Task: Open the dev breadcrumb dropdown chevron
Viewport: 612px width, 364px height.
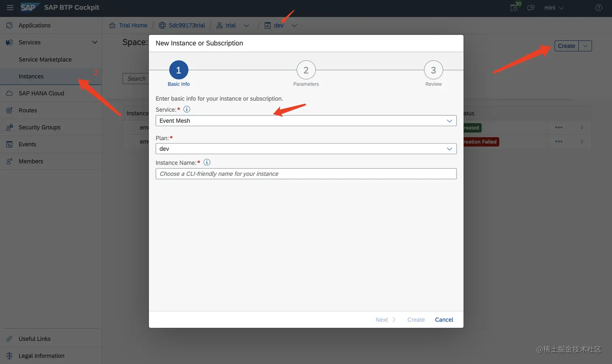Action: 294,25
